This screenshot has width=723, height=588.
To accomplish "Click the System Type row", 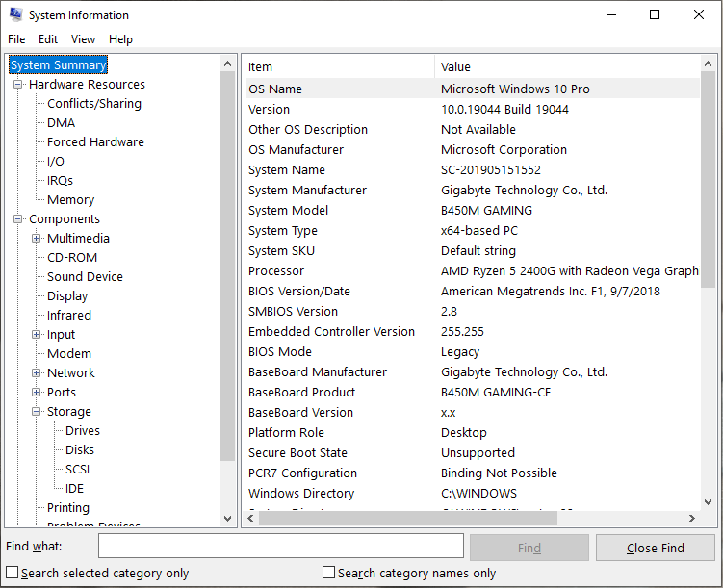I will click(x=473, y=231).
